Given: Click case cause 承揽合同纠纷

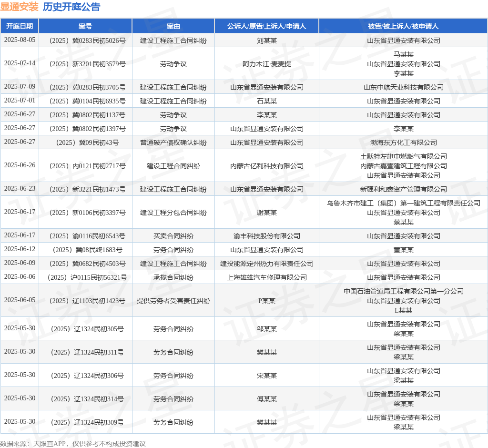Looking at the screenshot, I should (173, 277).
